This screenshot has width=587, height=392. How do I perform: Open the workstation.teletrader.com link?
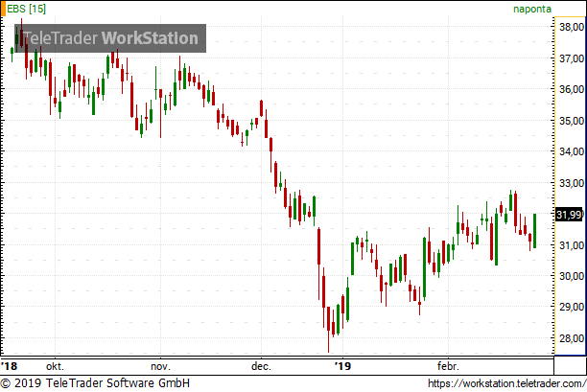506,383
